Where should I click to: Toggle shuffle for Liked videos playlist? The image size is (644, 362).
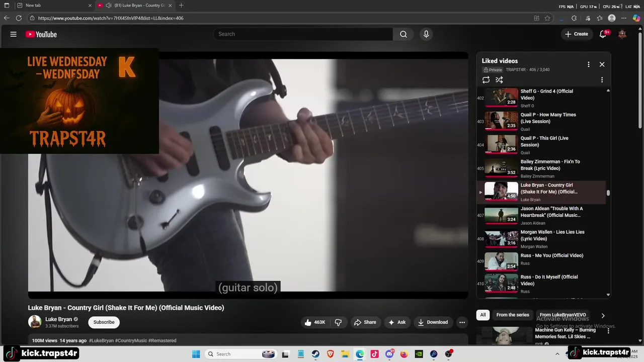(x=499, y=80)
